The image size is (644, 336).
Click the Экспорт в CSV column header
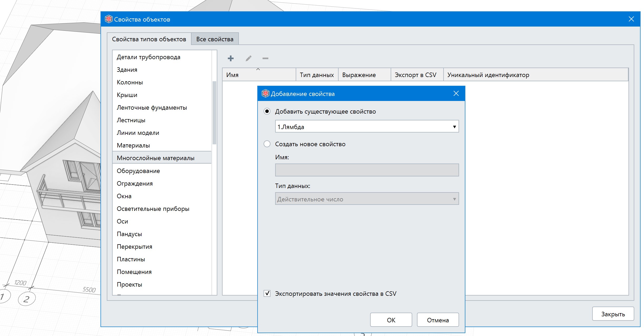click(417, 75)
